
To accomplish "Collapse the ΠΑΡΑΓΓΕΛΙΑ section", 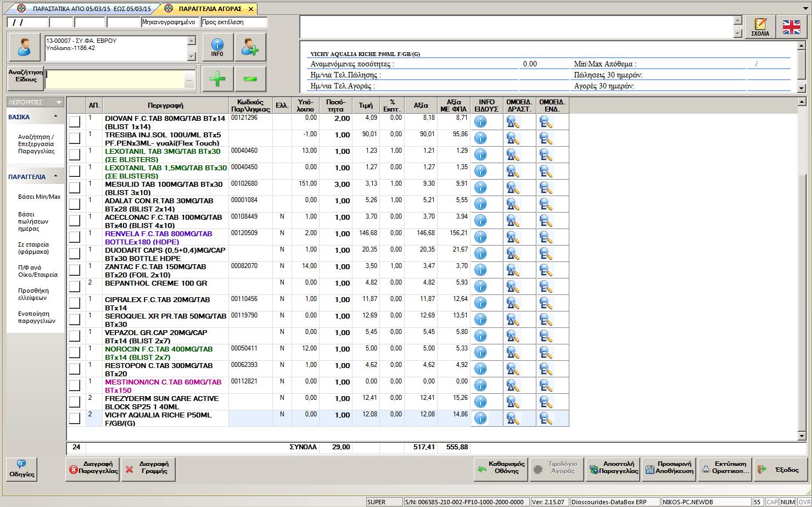I will (55, 176).
